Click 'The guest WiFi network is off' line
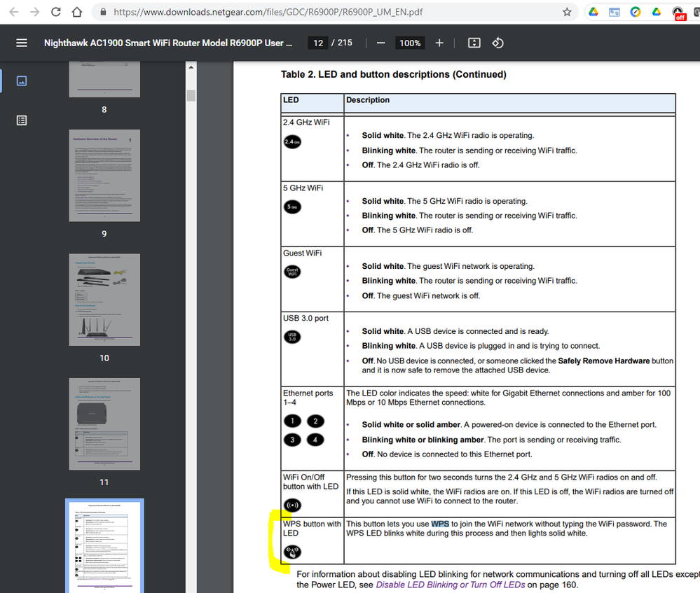The width and height of the screenshot is (700, 593). [421, 296]
